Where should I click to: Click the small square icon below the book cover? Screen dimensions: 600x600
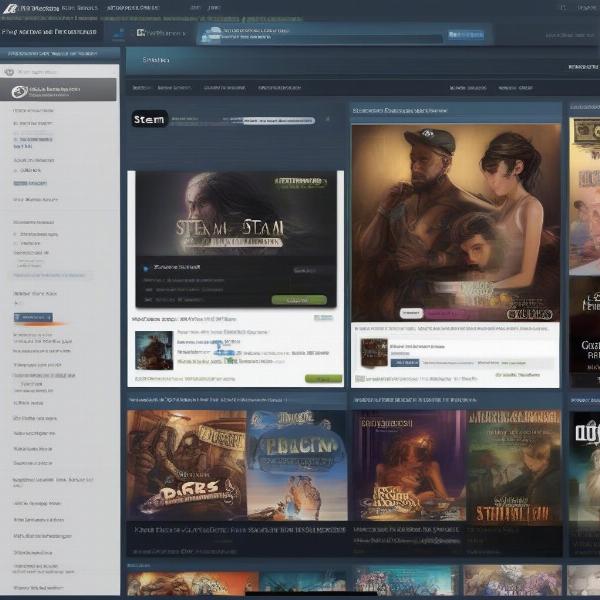tap(359, 379)
